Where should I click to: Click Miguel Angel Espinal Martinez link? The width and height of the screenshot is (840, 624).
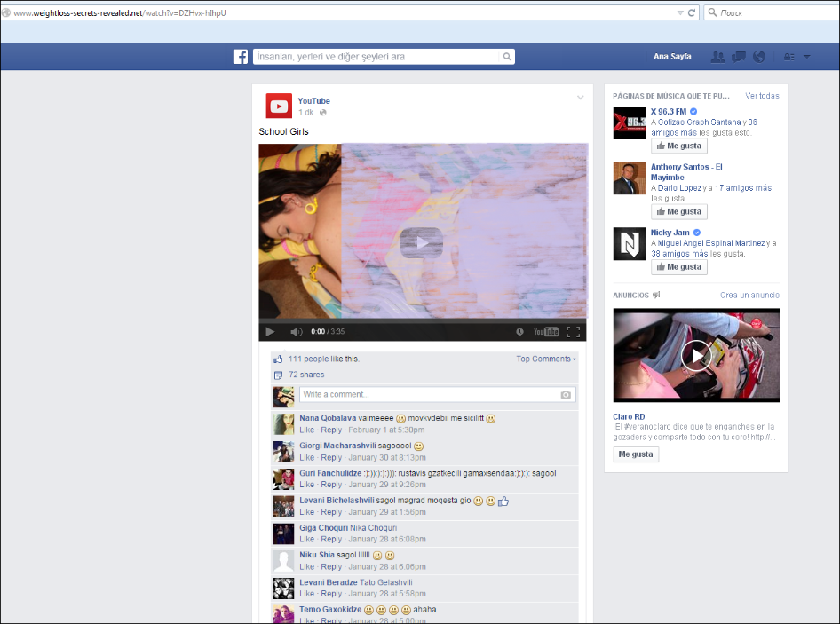pyautogui.click(x=711, y=243)
